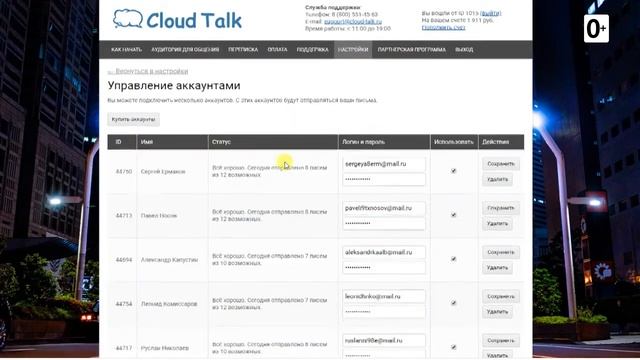Viewport: 640px width, 360px height.
Task: Click the Пополнить счет link
Action: (443, 27)
